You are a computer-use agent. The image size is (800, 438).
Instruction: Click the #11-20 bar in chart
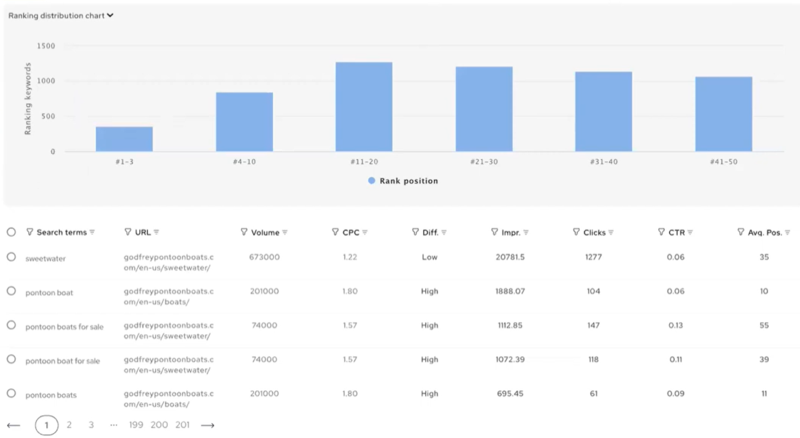point(363,107)
